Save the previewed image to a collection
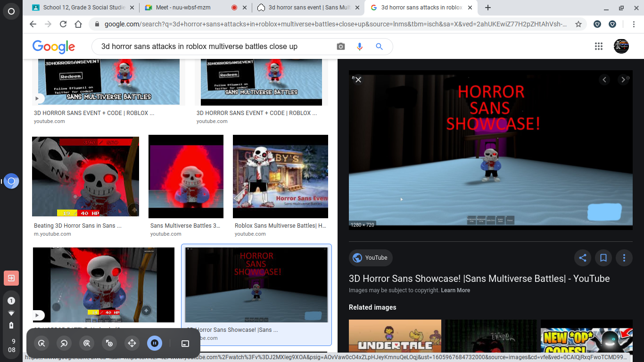Viewport: 644px width, 362px height. coord(603,258)
